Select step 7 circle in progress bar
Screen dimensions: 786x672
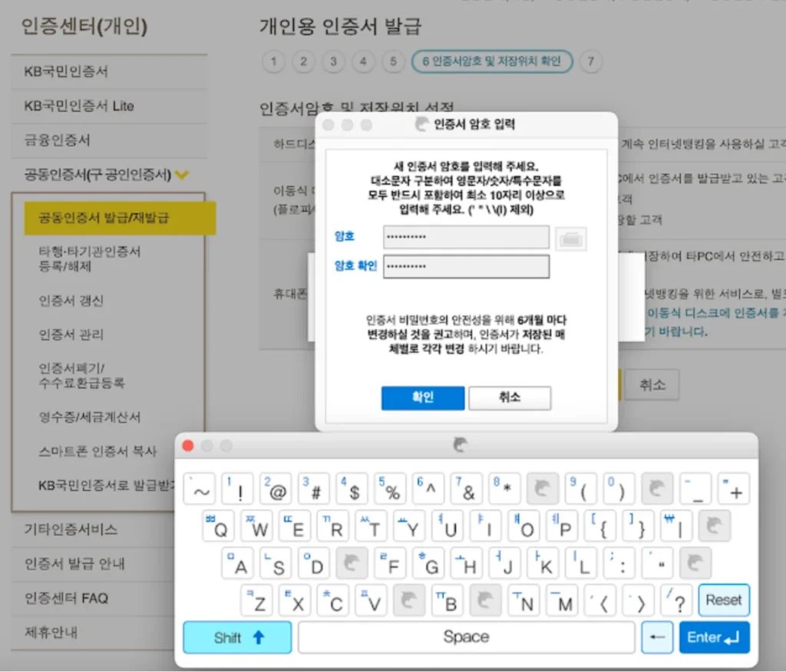(591, 61)
